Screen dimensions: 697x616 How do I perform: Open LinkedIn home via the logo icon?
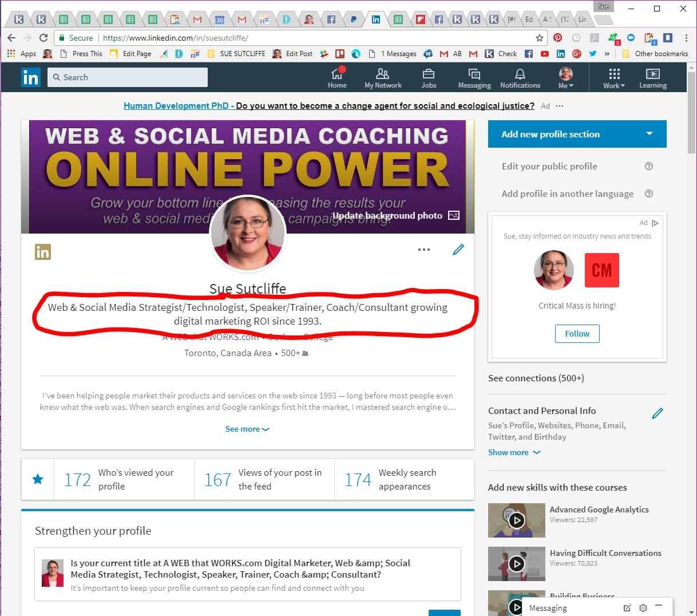coord(30,77)
